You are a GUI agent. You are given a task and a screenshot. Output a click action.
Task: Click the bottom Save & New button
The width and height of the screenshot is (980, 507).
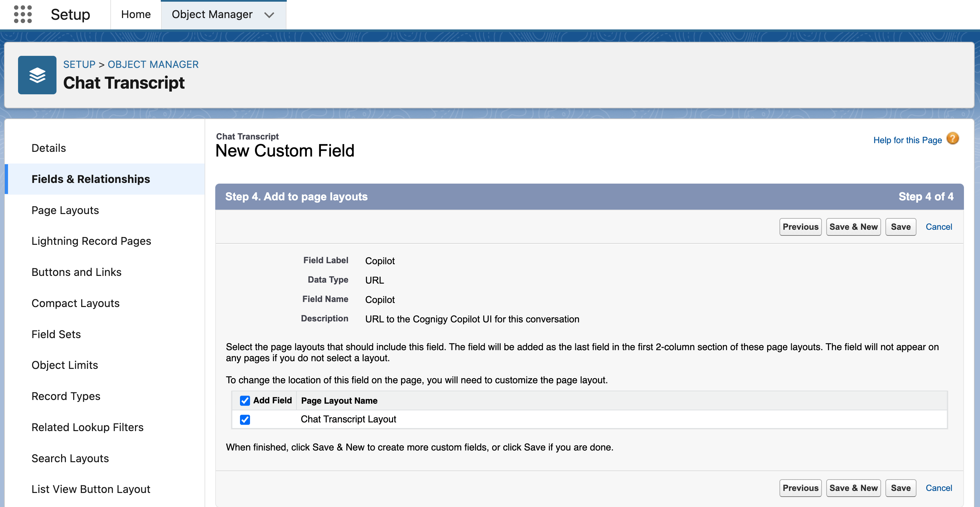coord(853,488)
